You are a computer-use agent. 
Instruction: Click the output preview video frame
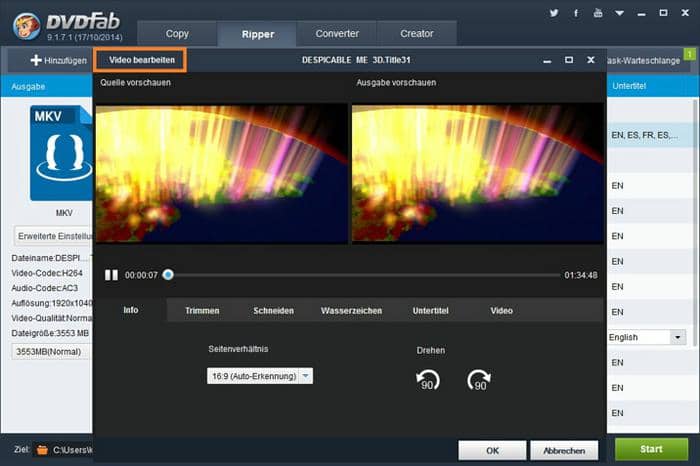(x=478, y=174)
